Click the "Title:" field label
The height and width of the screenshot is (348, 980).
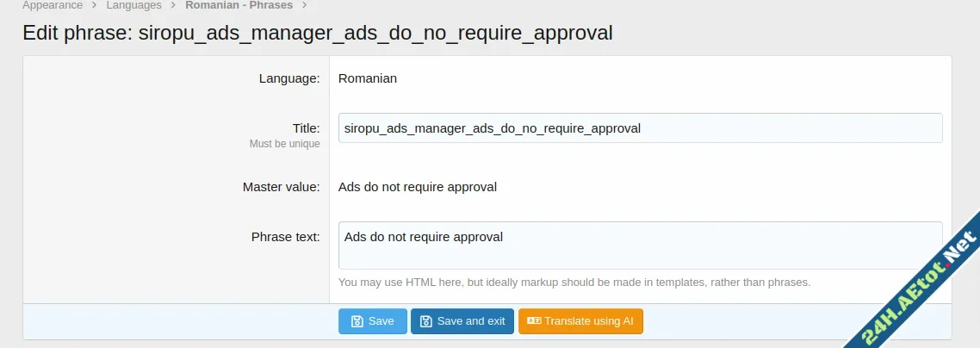tap(306, 127)
